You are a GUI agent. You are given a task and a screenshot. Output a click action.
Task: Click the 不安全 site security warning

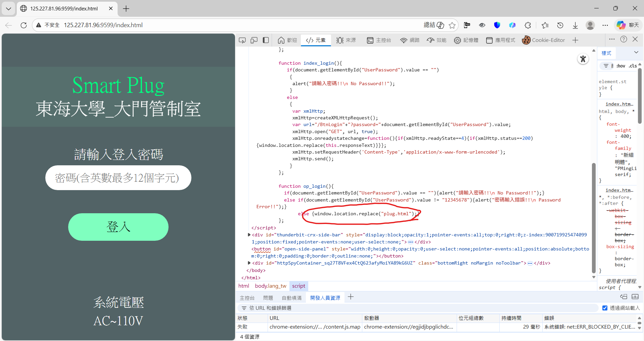click(x=48, y=25)
